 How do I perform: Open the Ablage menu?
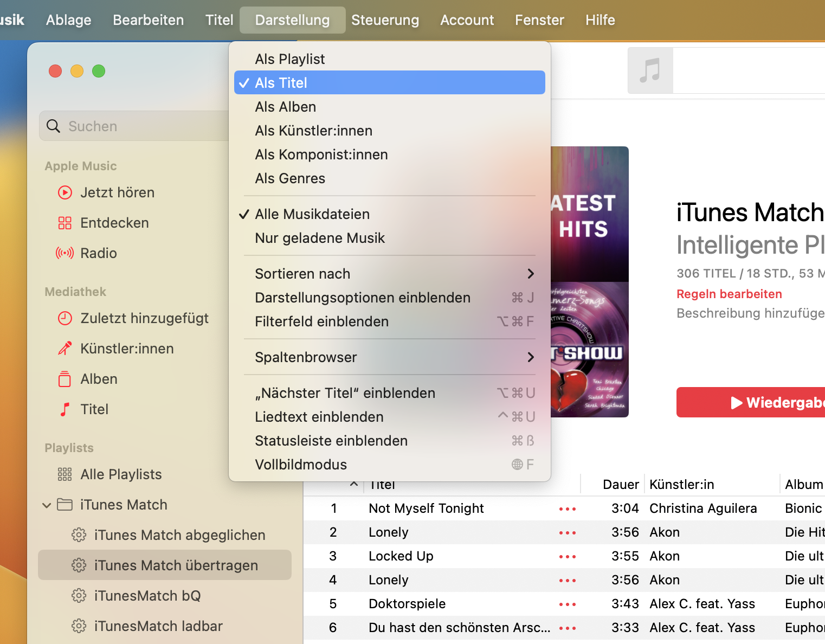click(x=69, y=20)
